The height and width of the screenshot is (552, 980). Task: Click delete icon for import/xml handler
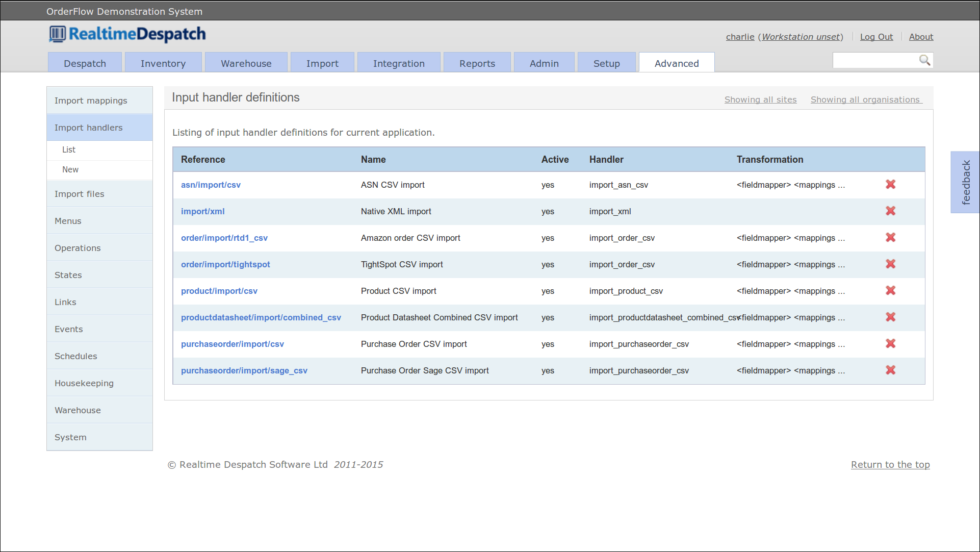click(x=890, y=210)
